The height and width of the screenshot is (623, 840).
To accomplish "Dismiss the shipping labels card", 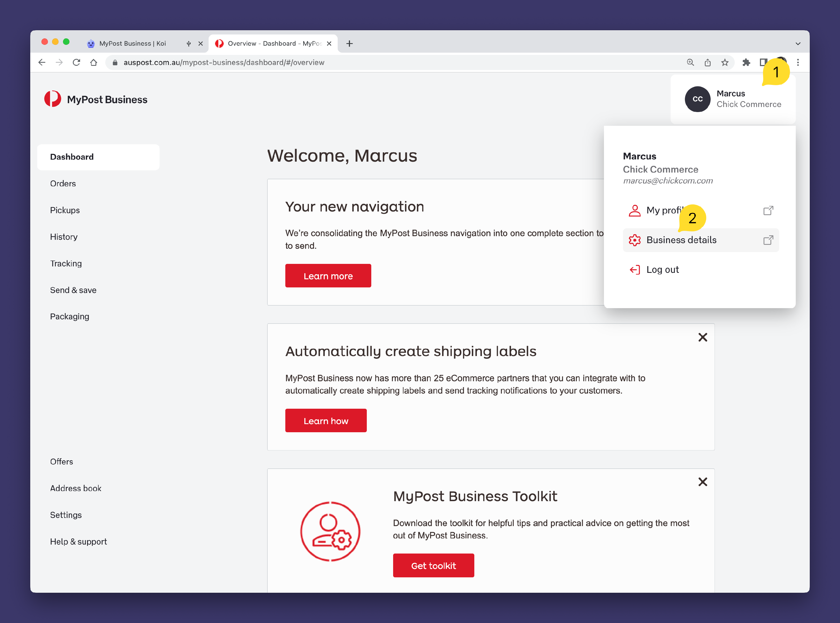I will point(703,337).
